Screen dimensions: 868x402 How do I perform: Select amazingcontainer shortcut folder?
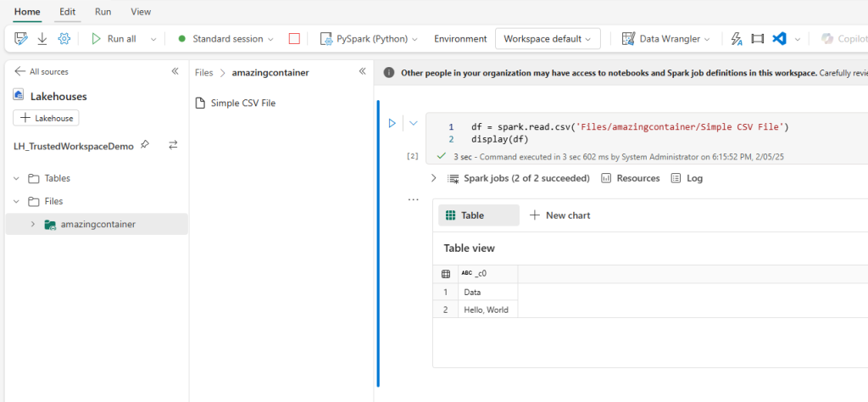[x=97, y=224]
